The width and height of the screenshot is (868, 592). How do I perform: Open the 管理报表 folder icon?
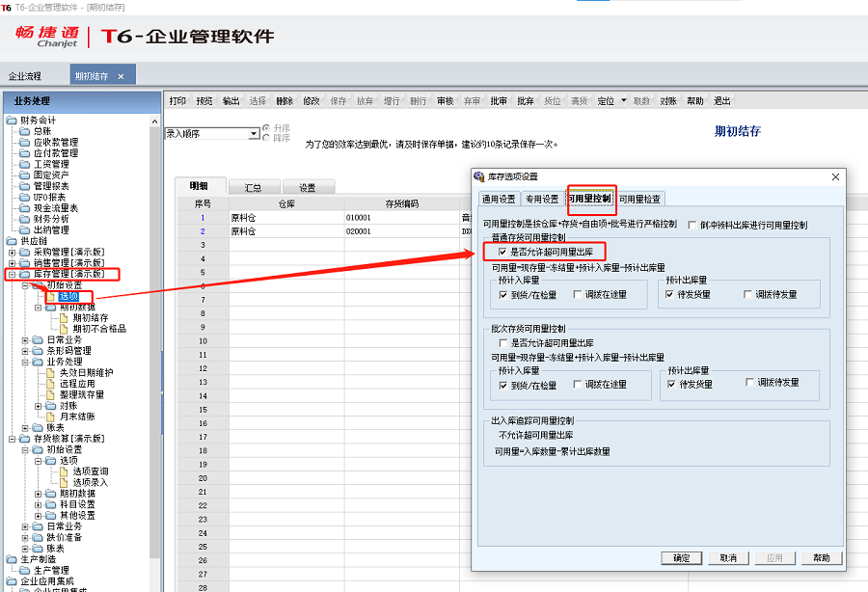24,186
